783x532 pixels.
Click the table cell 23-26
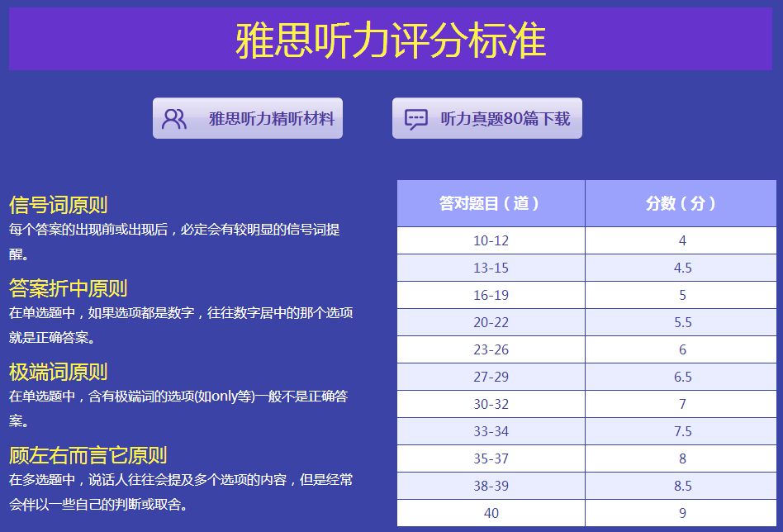tap(491, 349)
